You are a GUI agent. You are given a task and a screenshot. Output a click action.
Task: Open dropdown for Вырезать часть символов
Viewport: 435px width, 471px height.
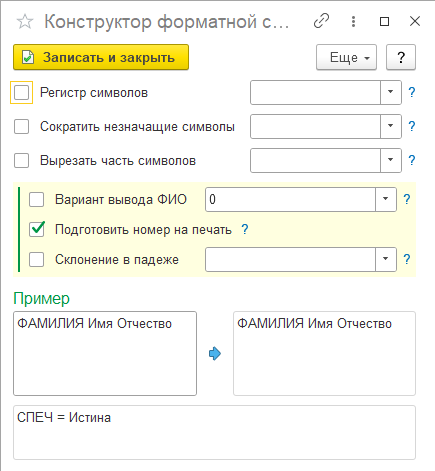(x=391, y=160)
